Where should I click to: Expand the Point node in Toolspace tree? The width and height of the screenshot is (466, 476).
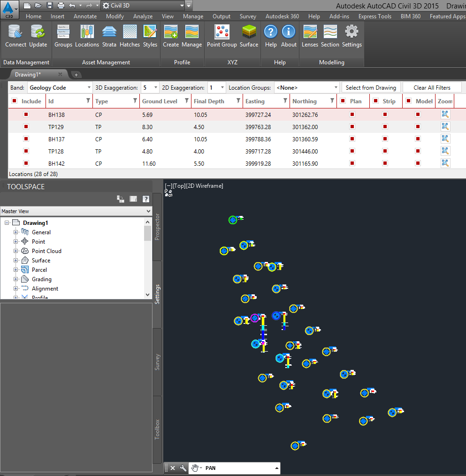[15, 241]
